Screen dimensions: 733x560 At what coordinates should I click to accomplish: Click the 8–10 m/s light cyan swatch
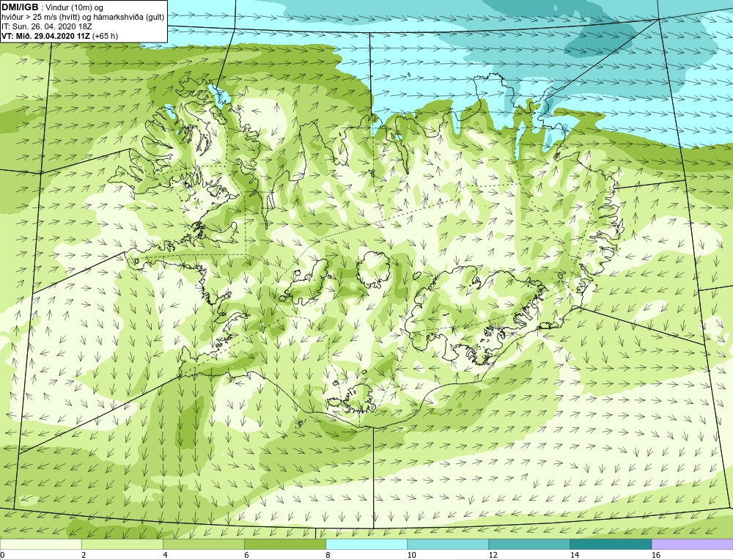(x=366, y=544)
